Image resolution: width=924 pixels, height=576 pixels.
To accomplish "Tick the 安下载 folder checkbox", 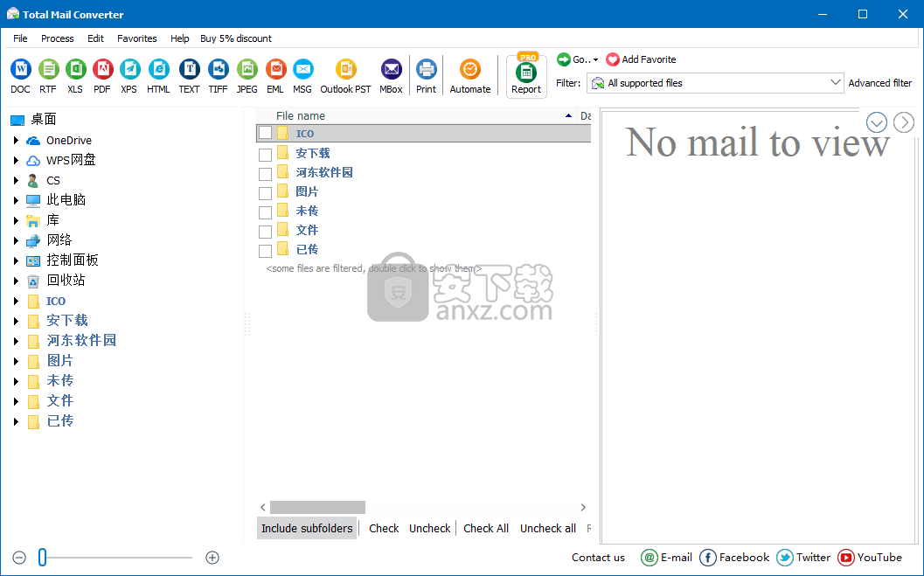I will pyautogui.click(x=265, y=155).
